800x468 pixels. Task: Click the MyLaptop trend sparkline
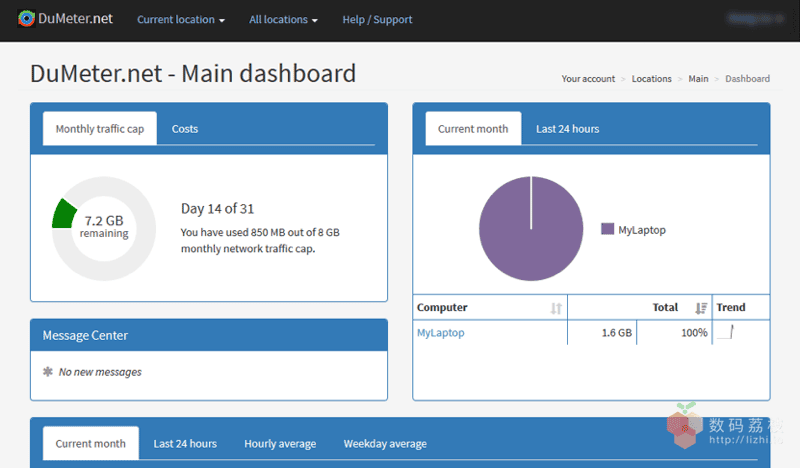(x=726, y=332)
